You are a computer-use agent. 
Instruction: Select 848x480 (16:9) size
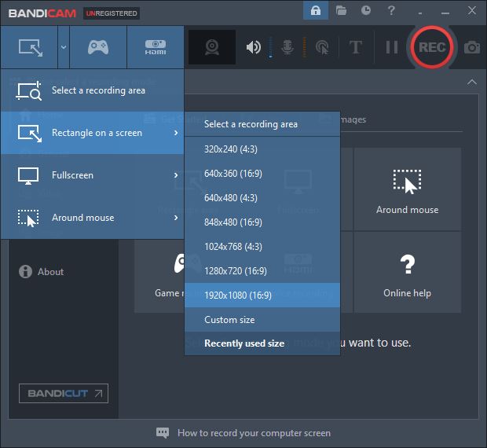[x=262, y=222]
